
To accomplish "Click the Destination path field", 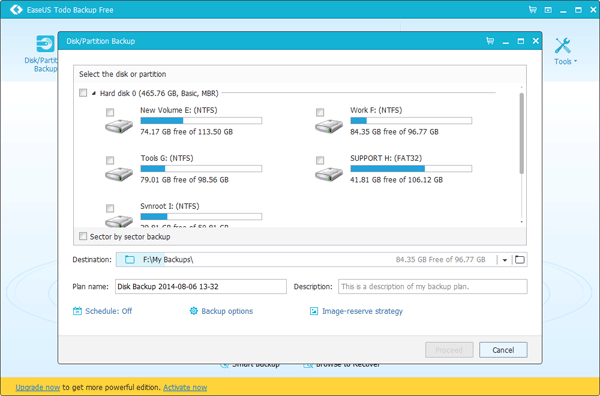I will click(306, 260).
